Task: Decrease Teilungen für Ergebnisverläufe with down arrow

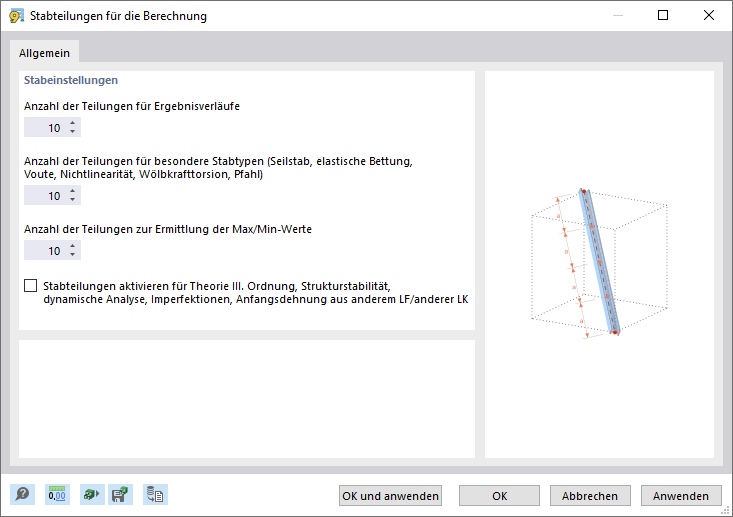Action: 72,131
